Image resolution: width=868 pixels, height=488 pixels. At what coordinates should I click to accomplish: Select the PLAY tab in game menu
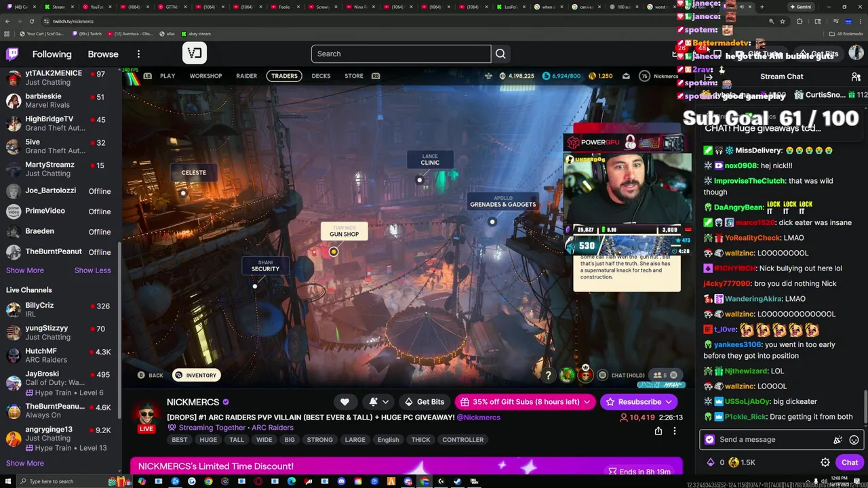point(167,76)
